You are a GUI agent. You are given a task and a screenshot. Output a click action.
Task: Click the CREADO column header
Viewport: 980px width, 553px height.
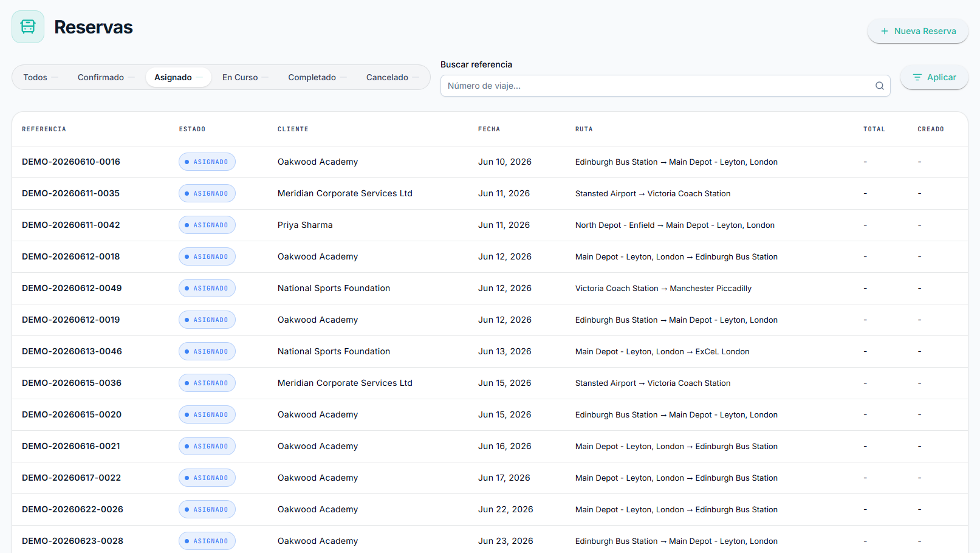coord(931,129)
